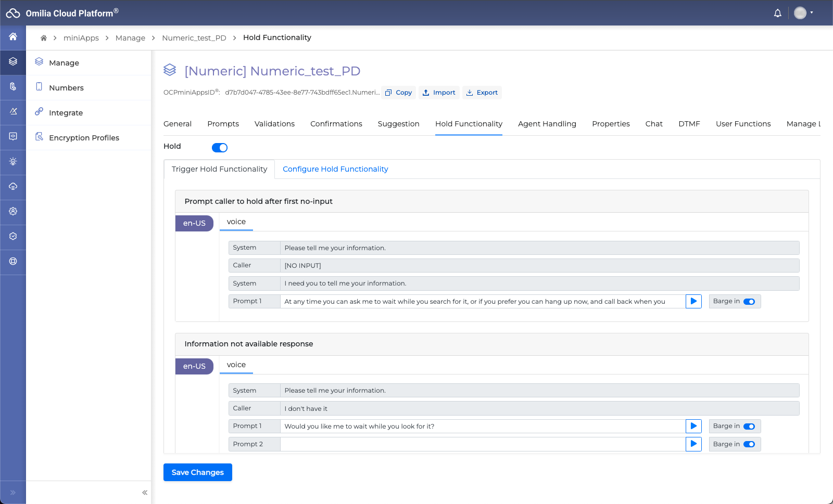Toggle Barge in for the no-input prompt
The width and height of the screenshot is (833, 504).
point(749,302)
